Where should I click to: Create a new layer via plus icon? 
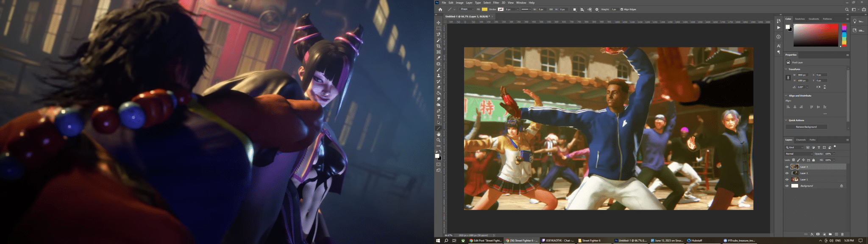click(836, 234)
